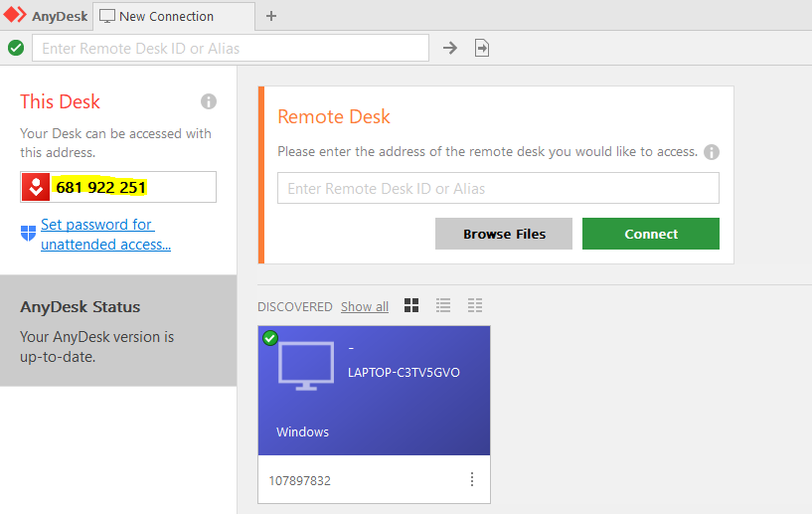Open Set password for unattended access link
Viewport: 812px width, 514px height.
[x=105, y=235]
